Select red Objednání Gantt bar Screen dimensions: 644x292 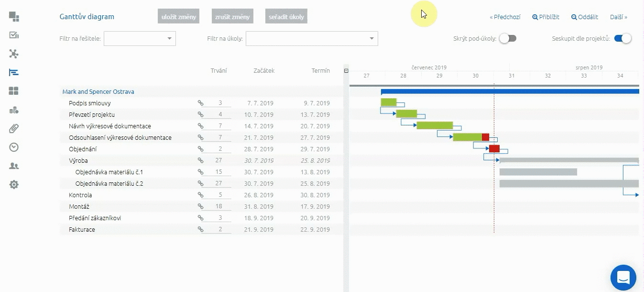pos(494,148)
